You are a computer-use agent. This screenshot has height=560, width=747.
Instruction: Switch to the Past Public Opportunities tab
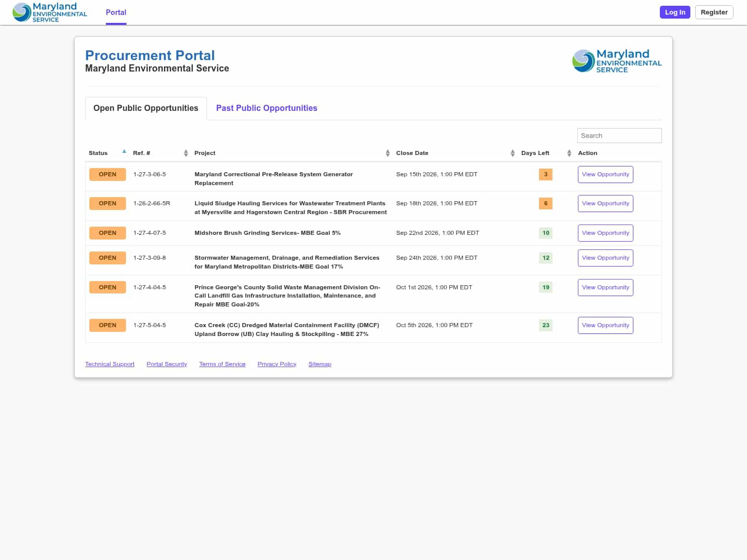[x=267, y=108]
